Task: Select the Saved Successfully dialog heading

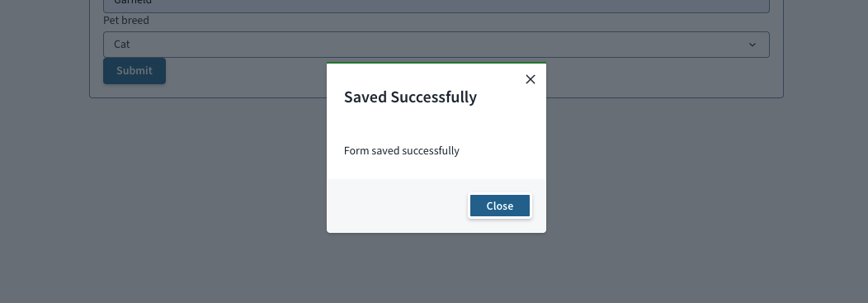Action: [x=410, y=97]
